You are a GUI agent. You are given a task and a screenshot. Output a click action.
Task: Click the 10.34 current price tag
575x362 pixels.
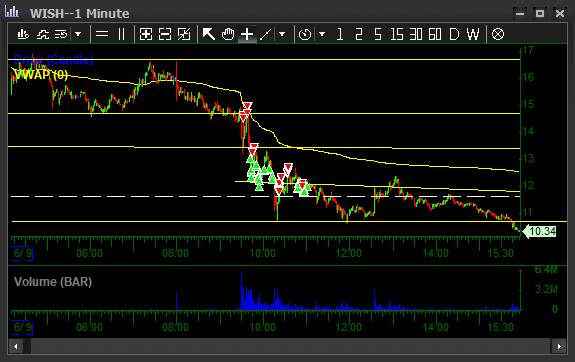[x=539, y=231]
